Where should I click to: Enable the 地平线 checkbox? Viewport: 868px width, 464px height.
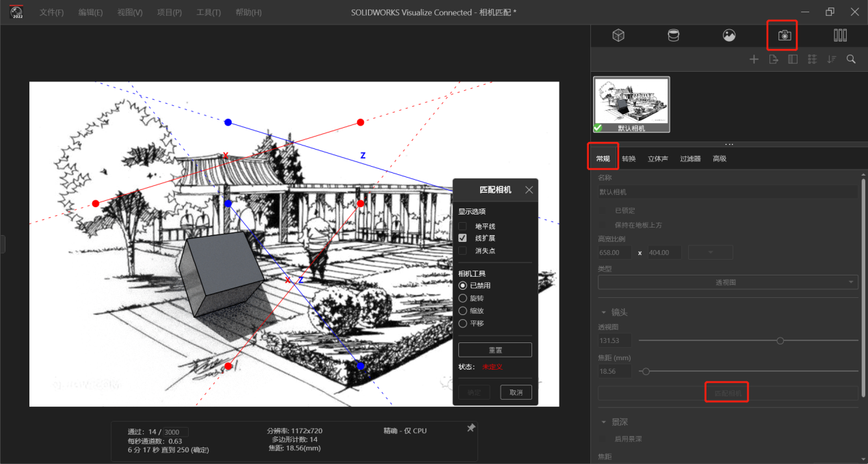tap(463, 226)
